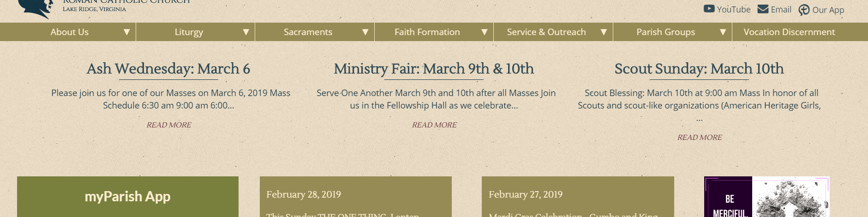The image size is (868, 217).
Task: Open the Scout Sunday: March 10th heading
Action: [699, 69]
